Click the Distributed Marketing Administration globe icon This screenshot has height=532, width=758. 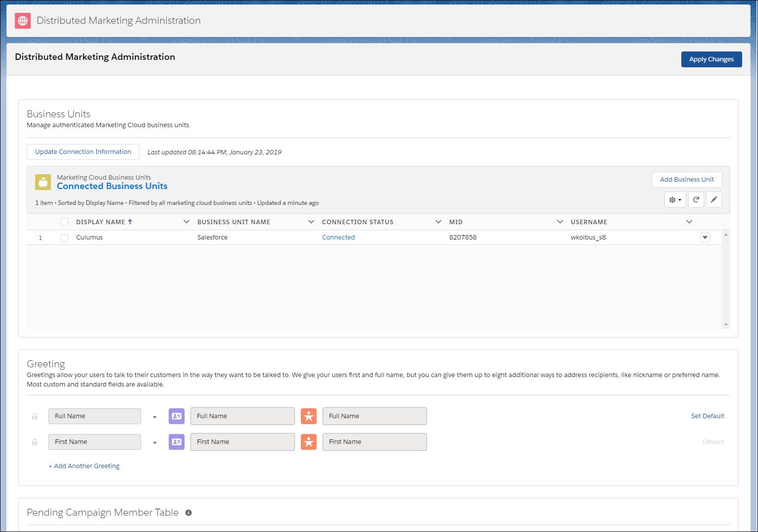(x=22, y=21)
